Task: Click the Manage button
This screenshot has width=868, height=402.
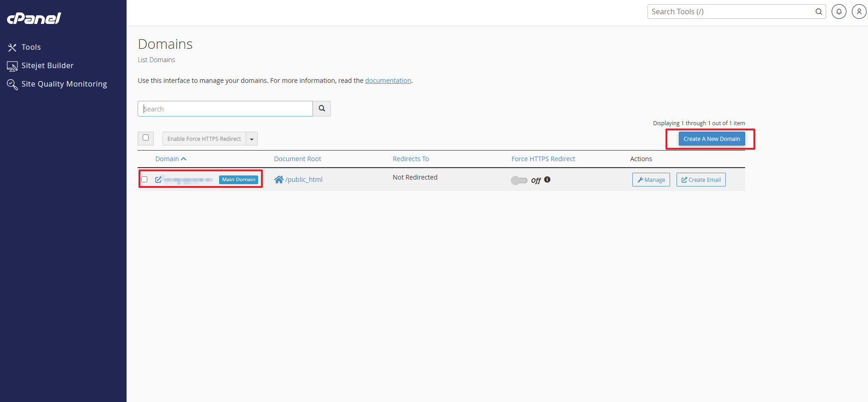Action: [x=651, y=180]
